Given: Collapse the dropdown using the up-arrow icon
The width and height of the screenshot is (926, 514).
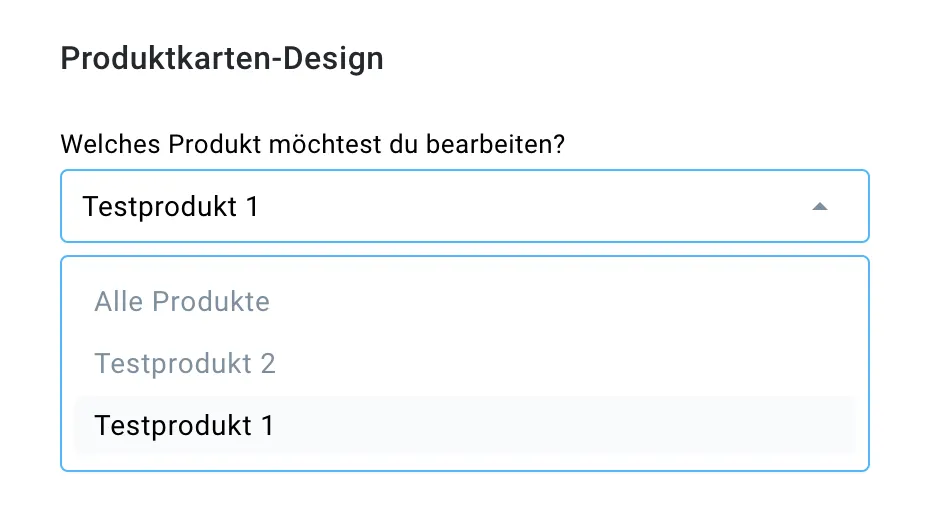Looking at the screenshot, I should pos(819,206).
